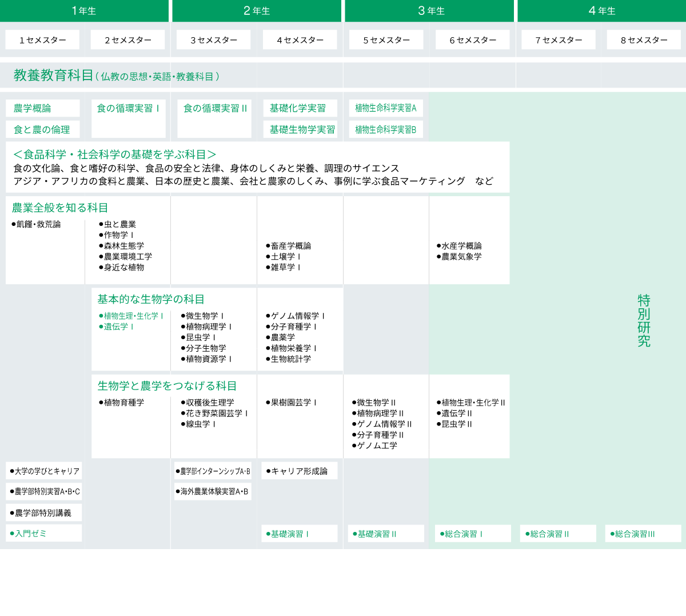
Task: Click 農業気象学 course
Action: [x=459, y=257]
